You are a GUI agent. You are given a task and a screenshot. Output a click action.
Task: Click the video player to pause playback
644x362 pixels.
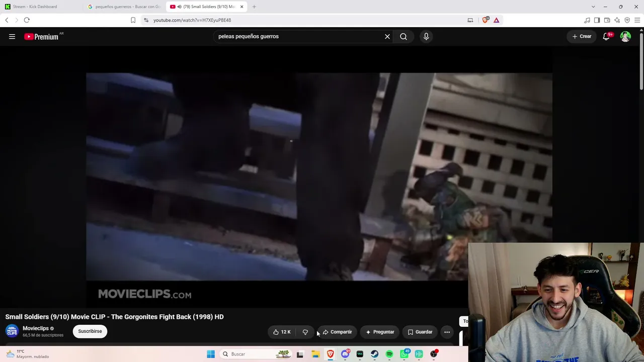point(319,176)
